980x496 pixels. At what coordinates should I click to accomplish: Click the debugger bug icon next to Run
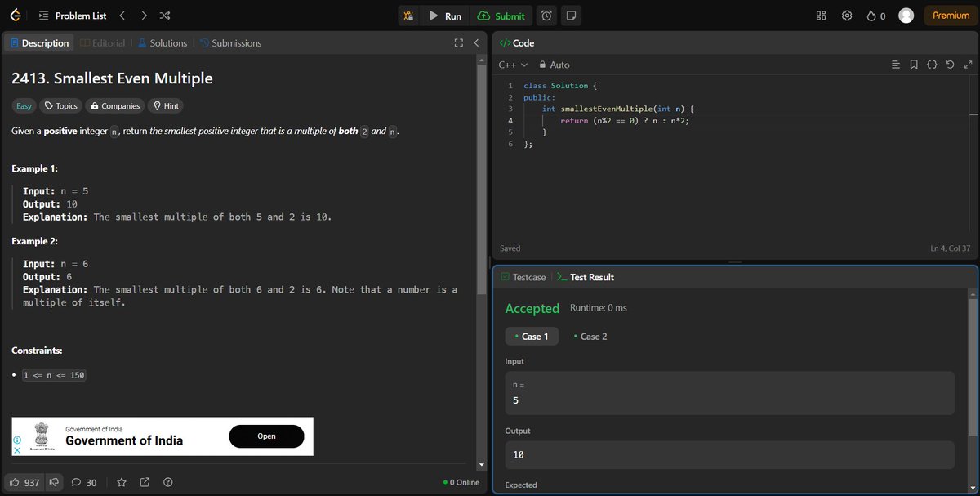coord(408,16)
